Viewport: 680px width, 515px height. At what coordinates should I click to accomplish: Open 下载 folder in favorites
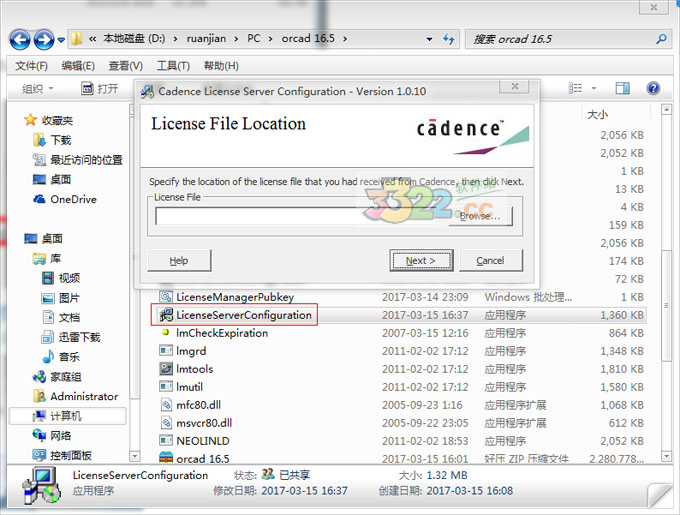pyautogui.click(x=52, y=140)
